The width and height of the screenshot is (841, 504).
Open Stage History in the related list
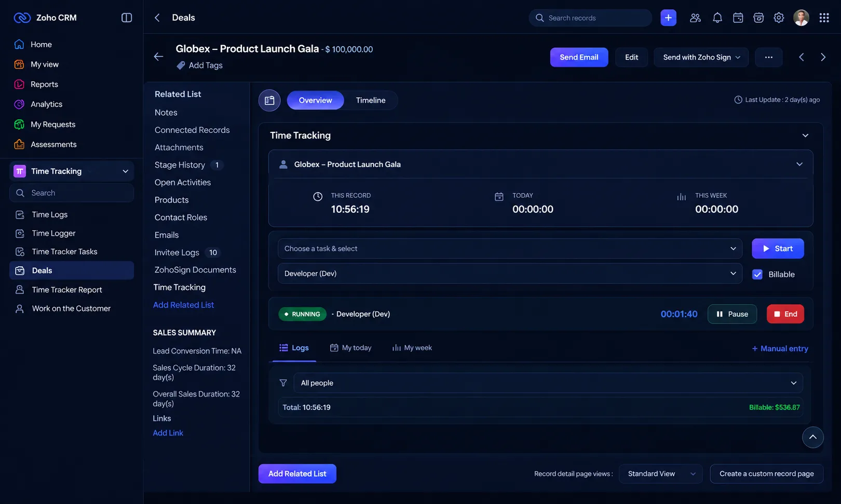(x=180, y=165)
